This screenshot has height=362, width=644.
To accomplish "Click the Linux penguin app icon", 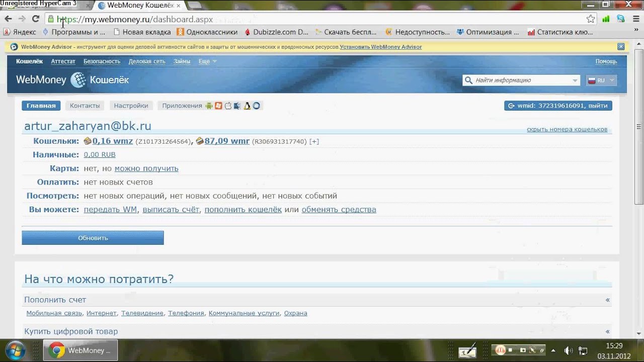I will [247, 106].
